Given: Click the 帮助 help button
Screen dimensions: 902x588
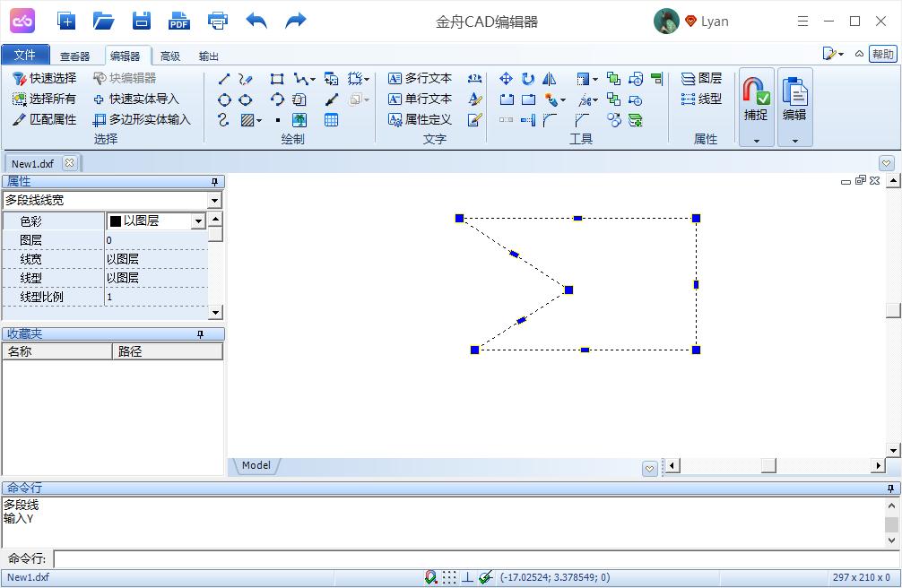Looking at the screenshot, I should tap(883, 54).
